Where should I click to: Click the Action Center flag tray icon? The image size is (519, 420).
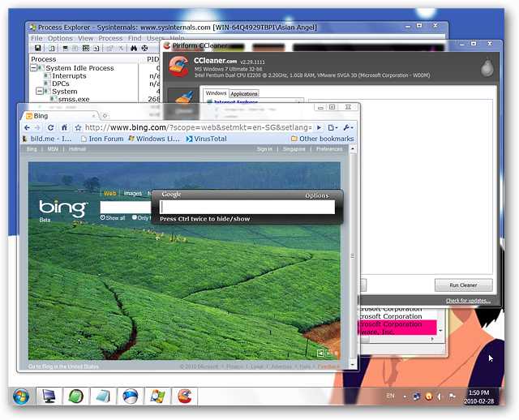click(x=452, y=396)
